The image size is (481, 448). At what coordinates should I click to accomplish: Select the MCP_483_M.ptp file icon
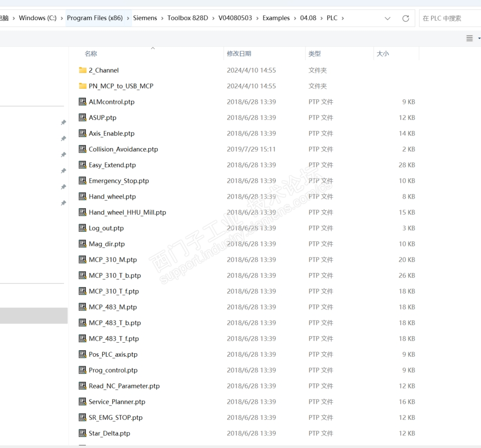point(83,307)
